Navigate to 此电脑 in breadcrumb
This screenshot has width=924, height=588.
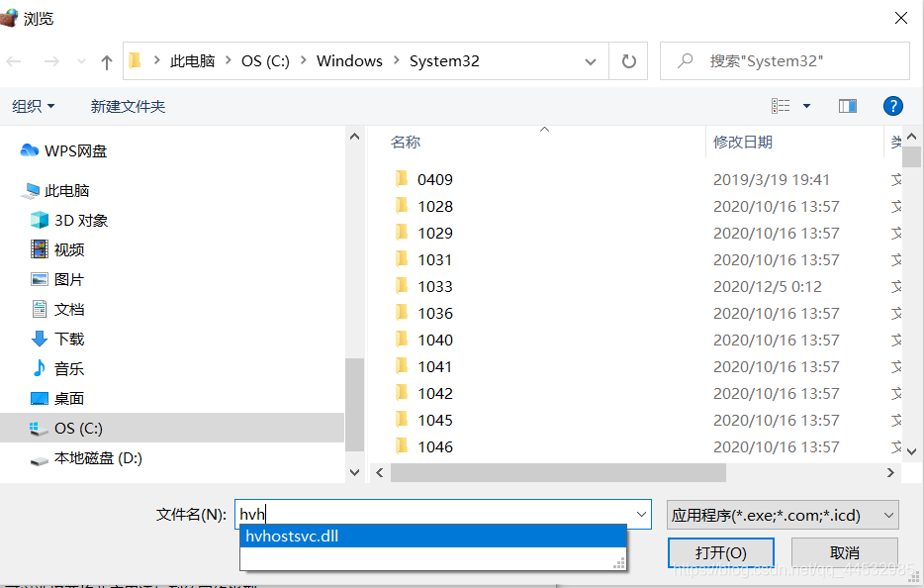pos(192,61)
